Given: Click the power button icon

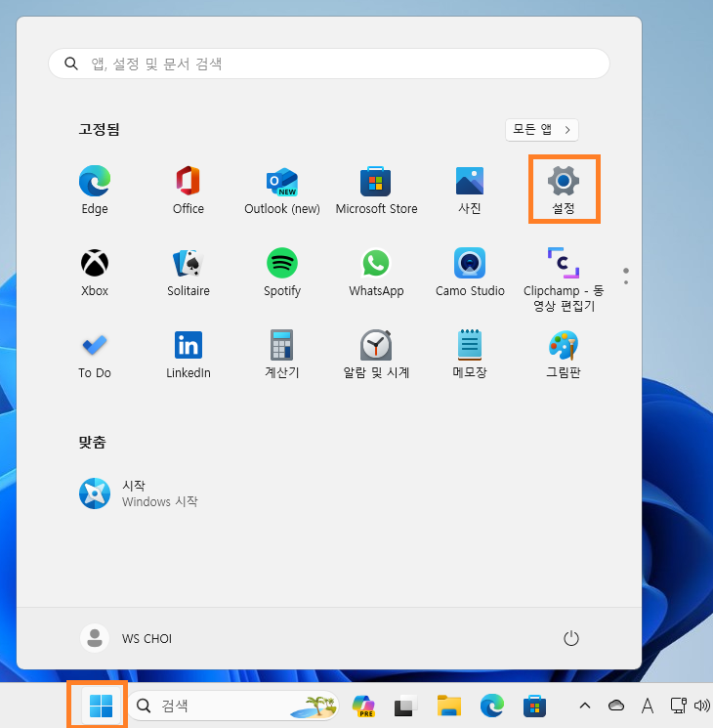Looking at the screenshot, I should pos(571,638).
